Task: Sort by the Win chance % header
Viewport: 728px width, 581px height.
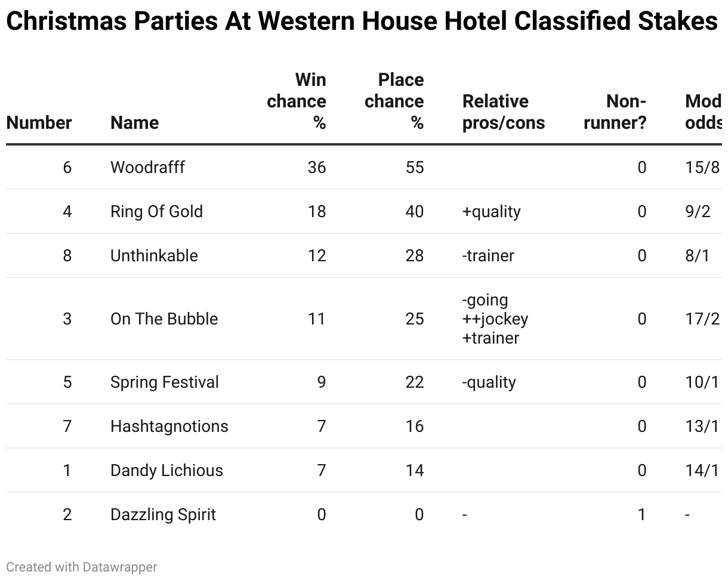Action: 297,101
